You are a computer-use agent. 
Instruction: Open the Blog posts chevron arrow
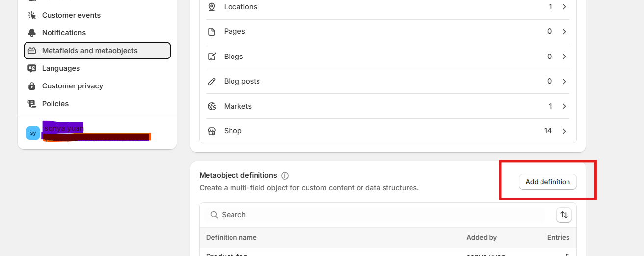click(564, 82)
